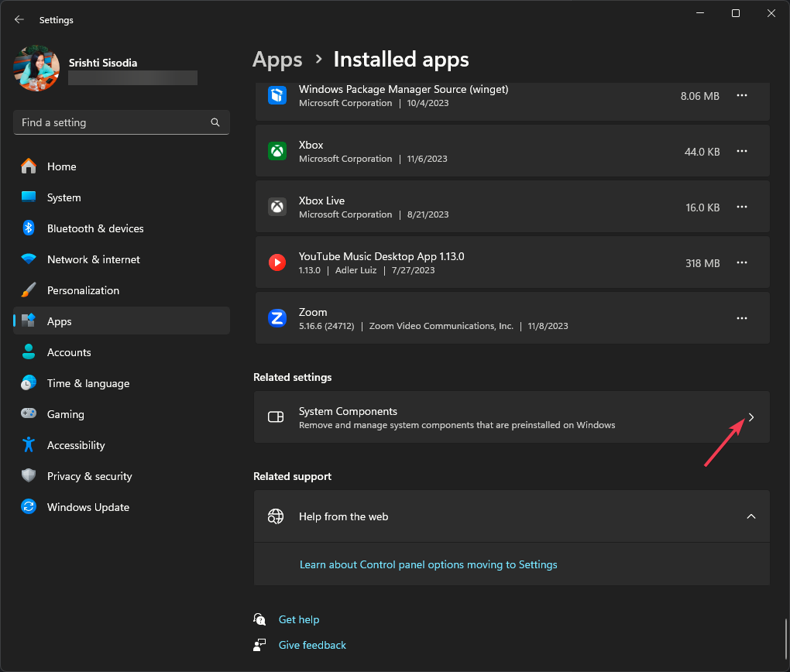The height and width of the screenshot is (672, 790).
Task: Open System Components settings
Action: 512,417
